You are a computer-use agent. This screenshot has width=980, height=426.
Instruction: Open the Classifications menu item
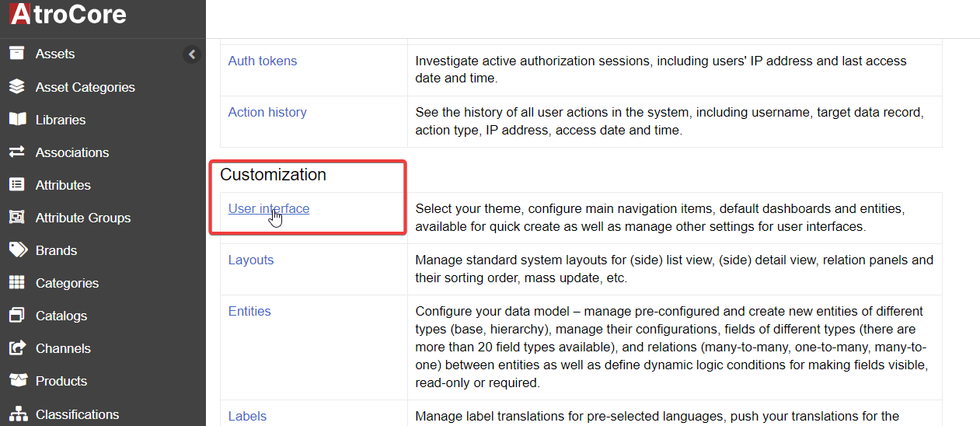tap(77, 414)
